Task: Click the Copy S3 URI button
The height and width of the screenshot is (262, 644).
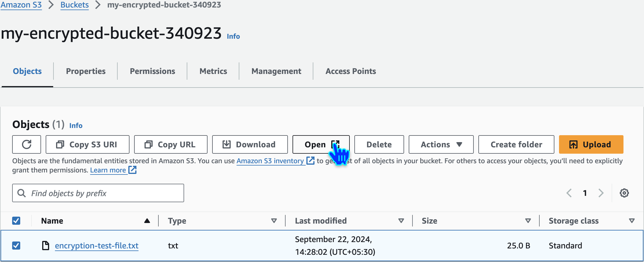Action: [x=88, y=144]
